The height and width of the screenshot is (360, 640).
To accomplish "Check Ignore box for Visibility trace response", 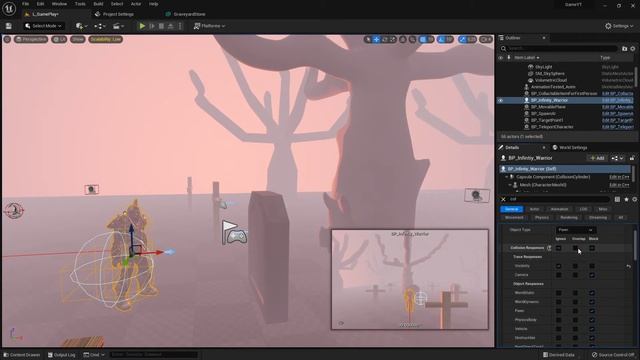I will (x=558, y=266).
